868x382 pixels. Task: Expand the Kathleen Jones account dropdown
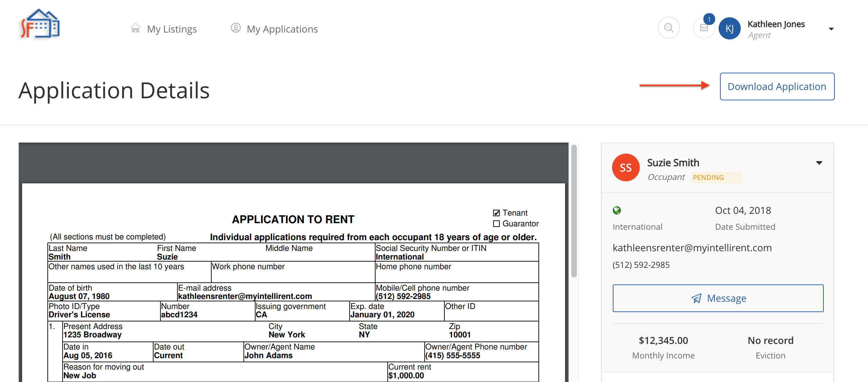(x=831, y=29)
